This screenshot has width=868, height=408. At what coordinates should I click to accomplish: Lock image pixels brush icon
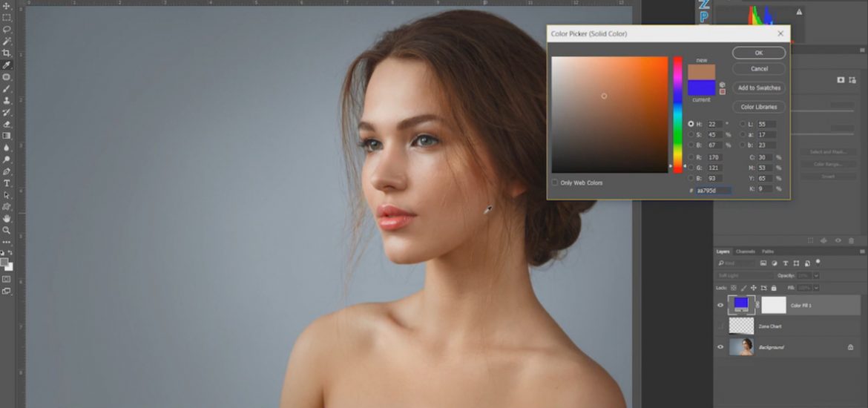[x=743, y=288]
